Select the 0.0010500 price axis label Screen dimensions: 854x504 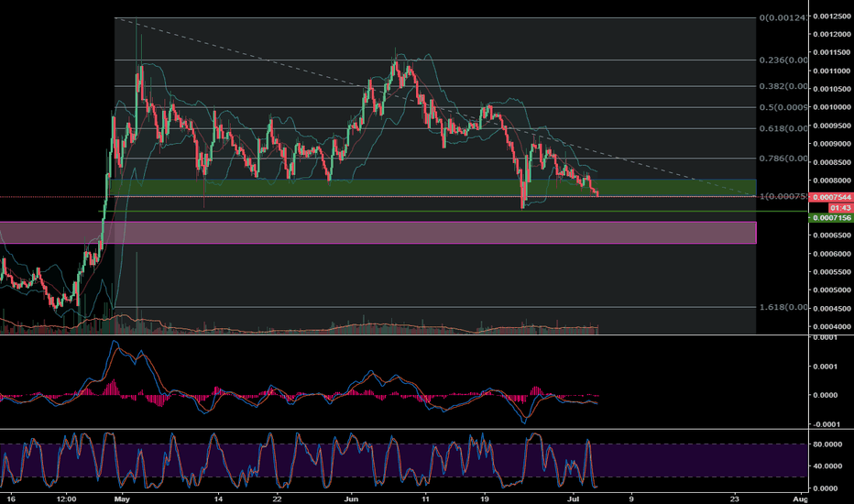[x=832, y=89]
